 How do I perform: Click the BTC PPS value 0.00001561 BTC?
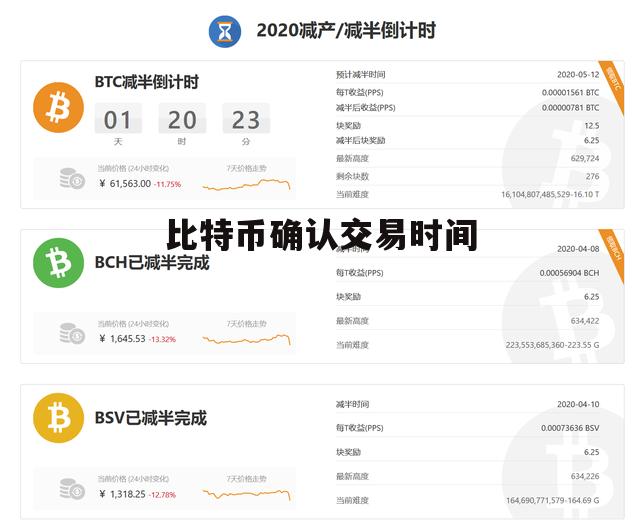pos(571,93)
